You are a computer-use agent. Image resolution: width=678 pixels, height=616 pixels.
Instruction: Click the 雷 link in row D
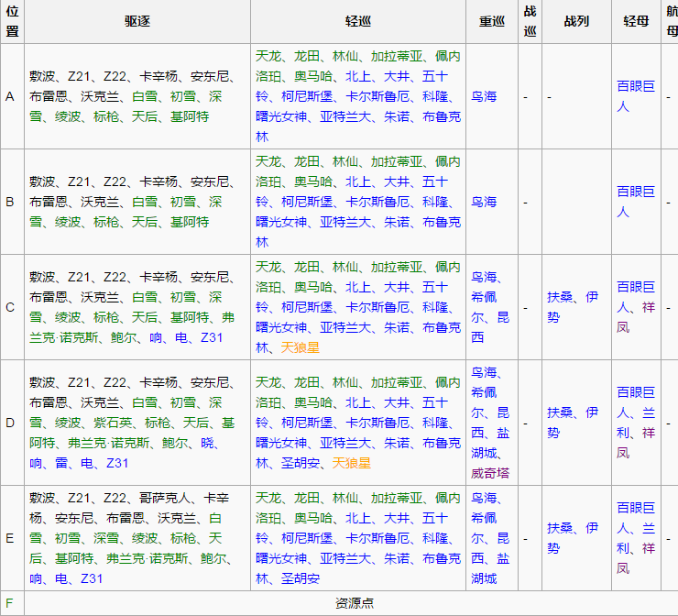pos(61,463)
